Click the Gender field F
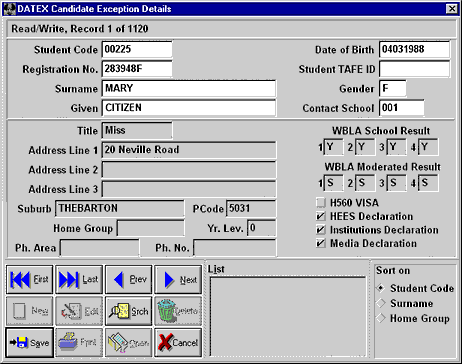Image resolution: width=462 pixels, height=364 pixels. [x=393, y=88]
